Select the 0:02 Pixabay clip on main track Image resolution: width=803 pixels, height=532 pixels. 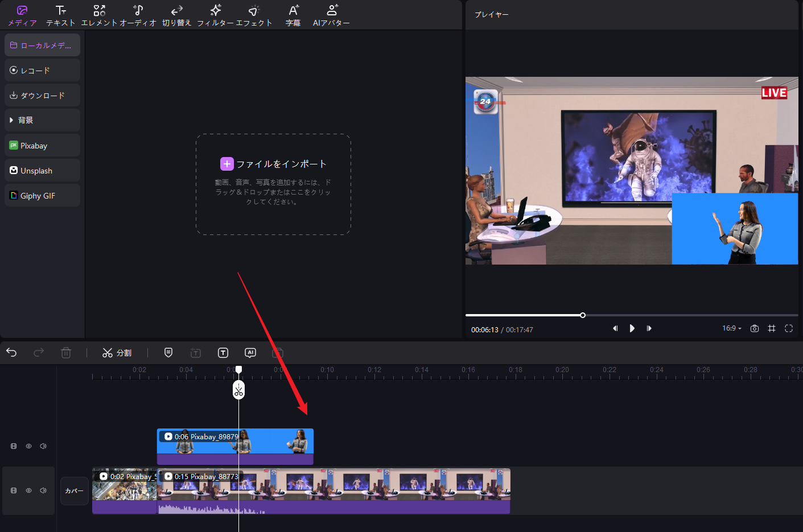(125, 491)
